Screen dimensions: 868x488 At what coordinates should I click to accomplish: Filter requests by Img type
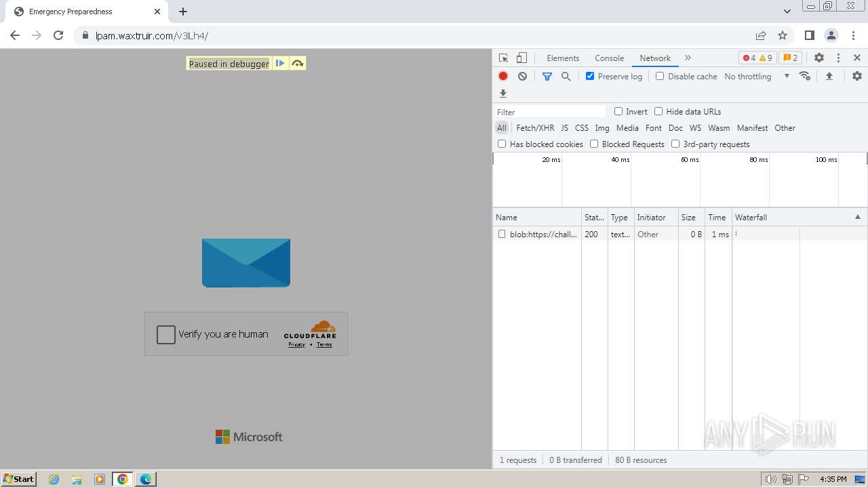[602, 127]
